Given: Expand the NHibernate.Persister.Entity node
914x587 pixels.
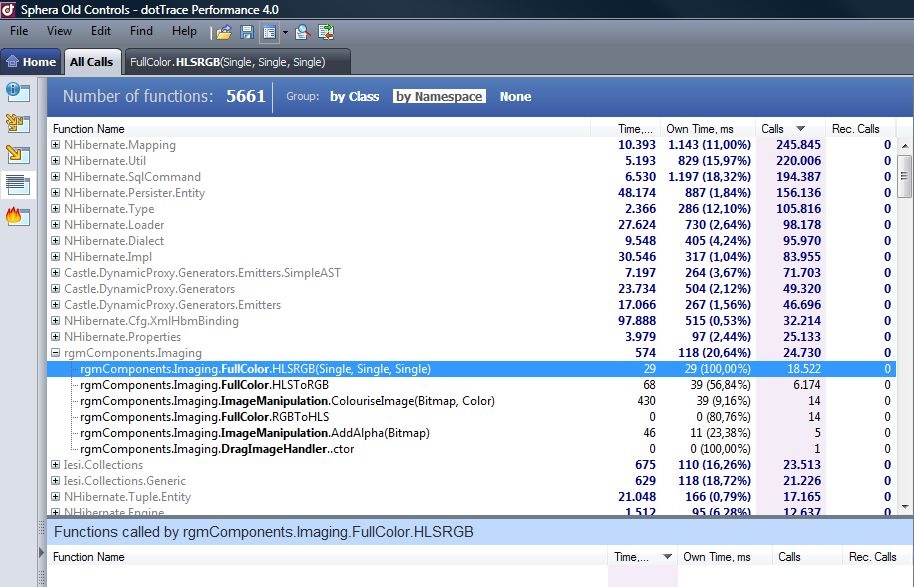Looking at the screenshot, I should pos(55,192).
